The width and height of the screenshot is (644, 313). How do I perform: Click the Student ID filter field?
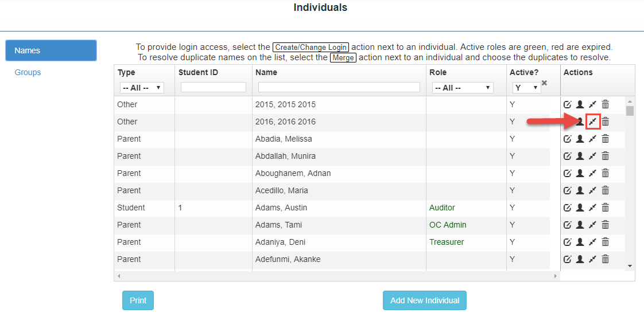point(213,87)
